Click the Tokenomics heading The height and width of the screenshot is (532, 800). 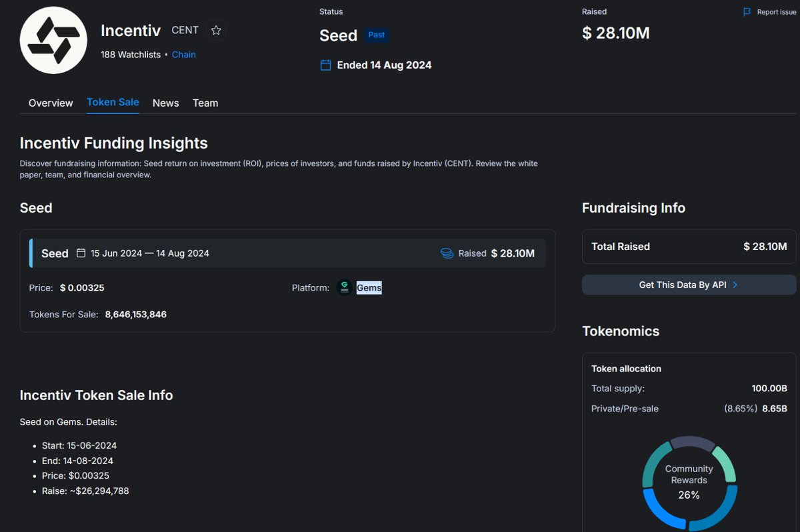[621, 331]
